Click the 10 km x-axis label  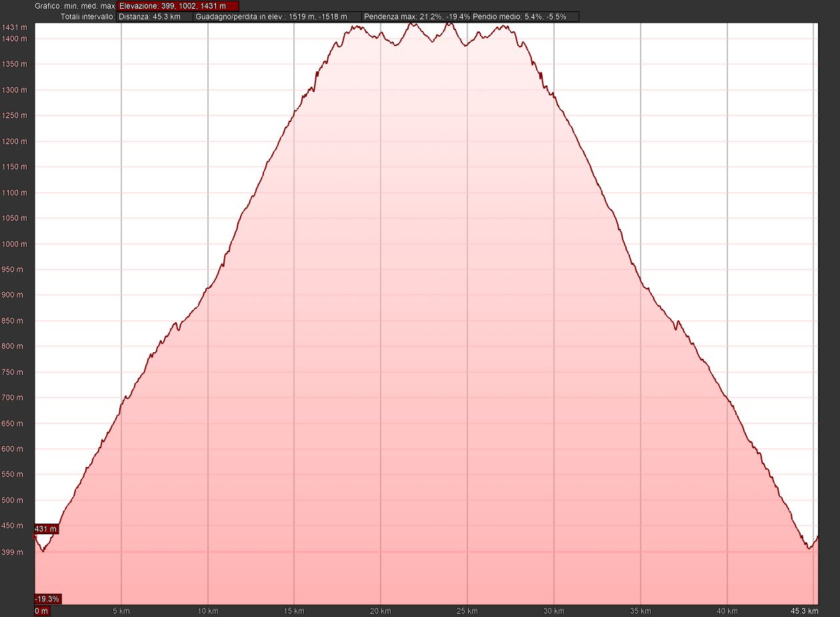point(208,611)
